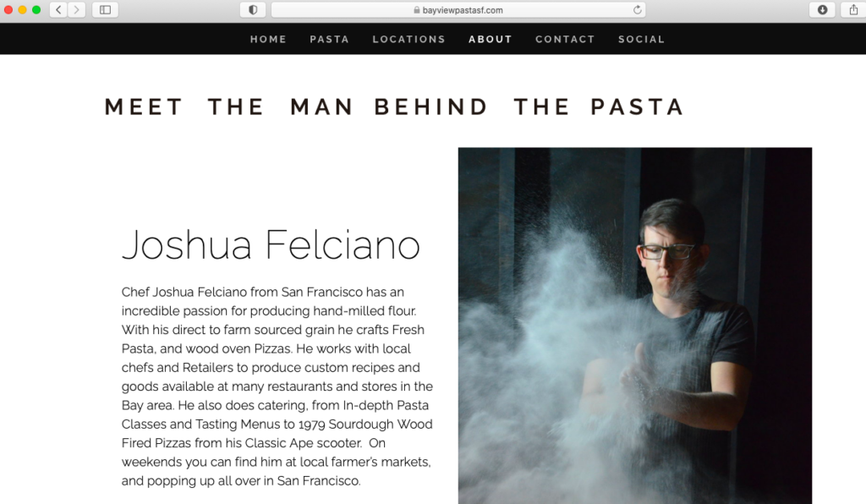Click the Meet the Man Behind the Pasta heading
The height and width of the screenshot is (504, 866).
pos(394,107)
